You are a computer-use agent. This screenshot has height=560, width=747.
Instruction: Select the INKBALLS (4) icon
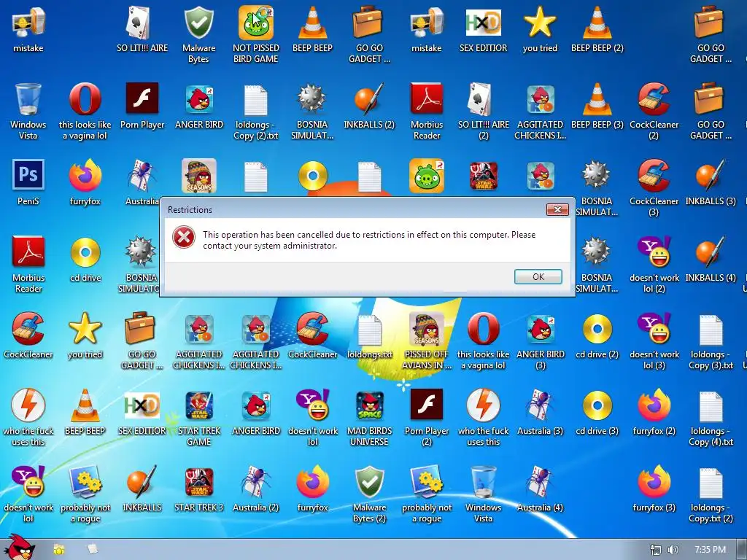711,252
